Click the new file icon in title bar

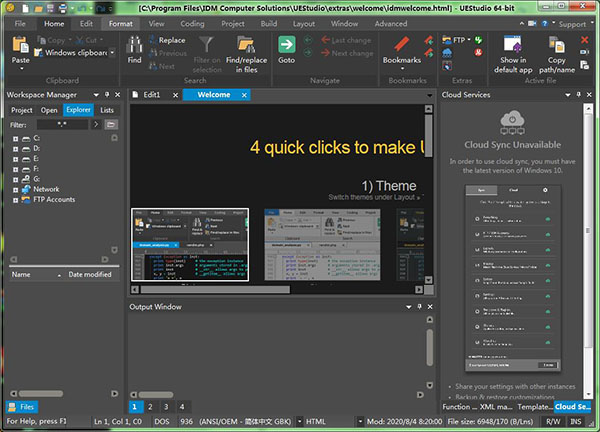point(25,7)
